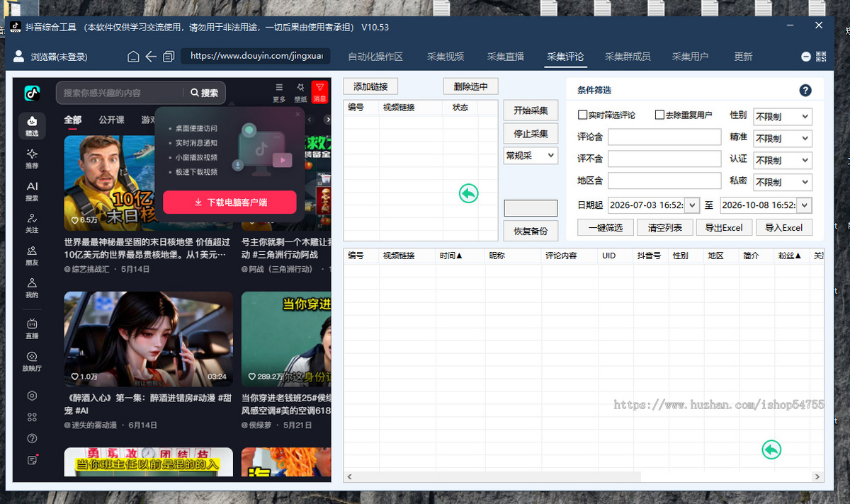850x504 pixels.
Task: Click the feedback note icon with red dot
Action: pyautogui.click(x=32, y=460)
